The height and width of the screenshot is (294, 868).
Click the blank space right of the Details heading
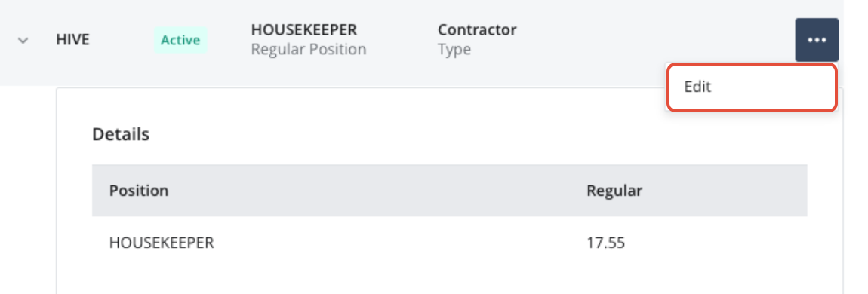404,134
